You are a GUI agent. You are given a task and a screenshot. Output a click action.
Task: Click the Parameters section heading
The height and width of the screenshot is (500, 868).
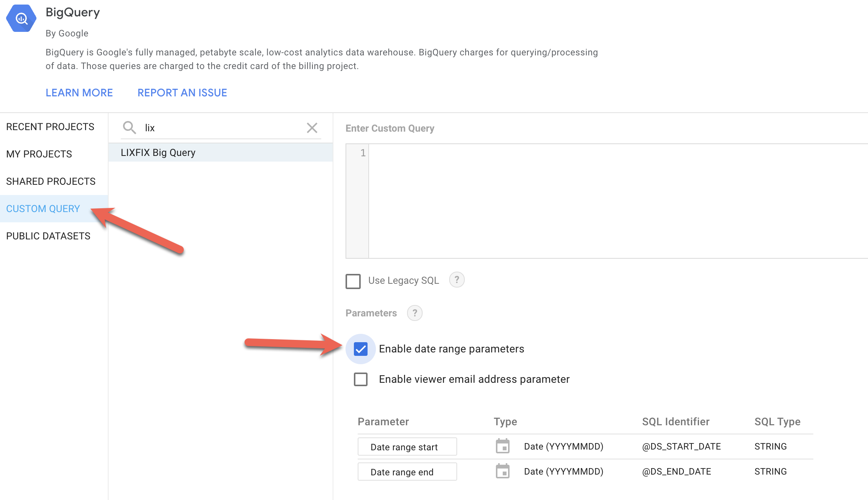(x=371, y=313)
